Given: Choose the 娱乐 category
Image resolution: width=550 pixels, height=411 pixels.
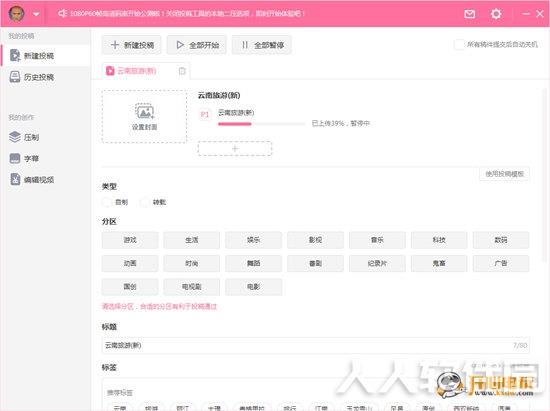Looking at the screenshot, I should click(x=253, y=240).
